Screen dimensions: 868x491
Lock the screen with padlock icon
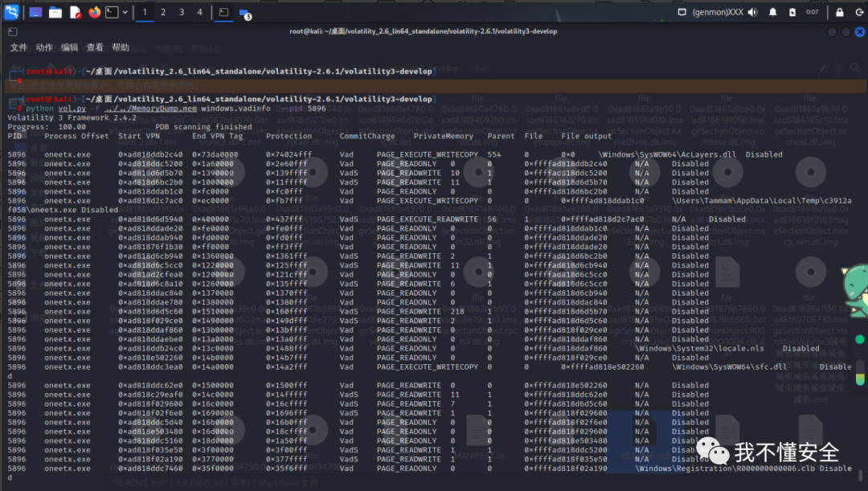(840, 11)
